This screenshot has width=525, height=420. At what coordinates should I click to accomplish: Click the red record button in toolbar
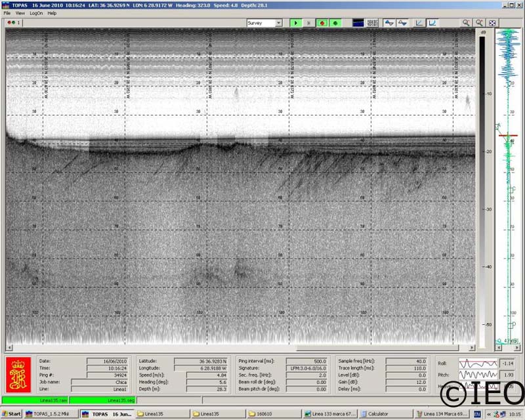tap(322, 22)
